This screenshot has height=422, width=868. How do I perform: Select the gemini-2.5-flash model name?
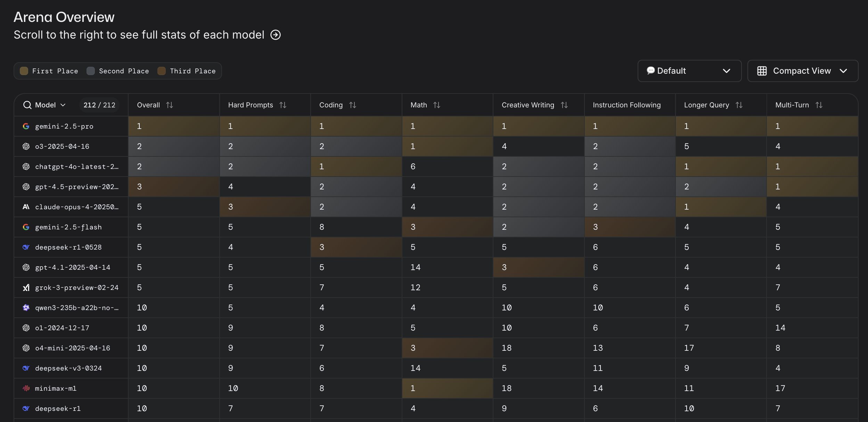pos(68,227)
